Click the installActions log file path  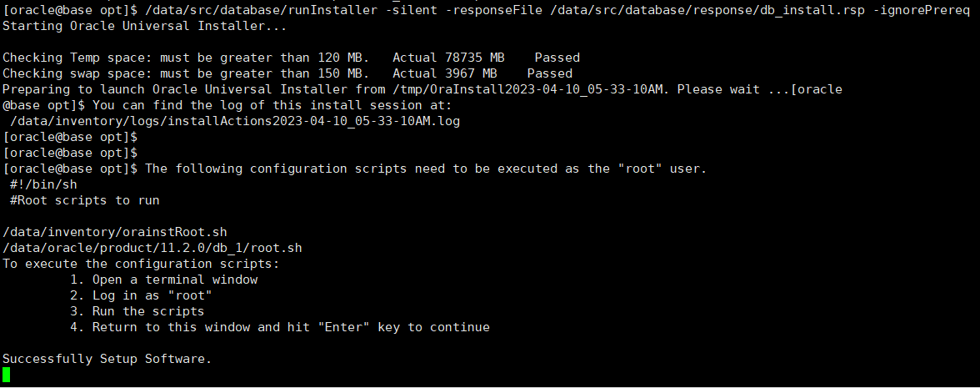235,121
